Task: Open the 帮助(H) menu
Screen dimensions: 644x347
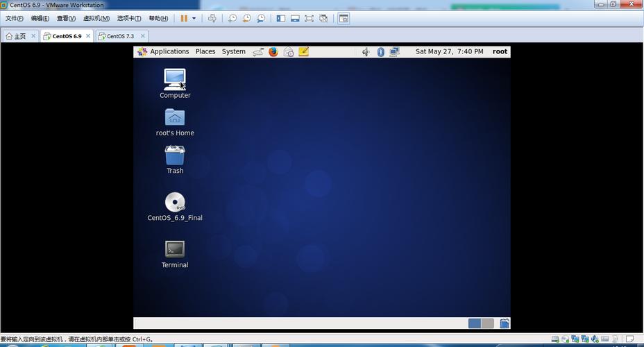Action: 158,19
